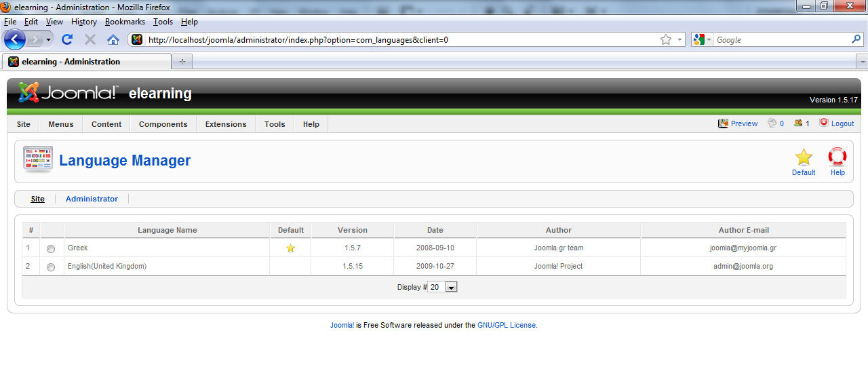Click the Language Manager flags icon
This screenshot has height=365, width=868.
tap(38, 159)
